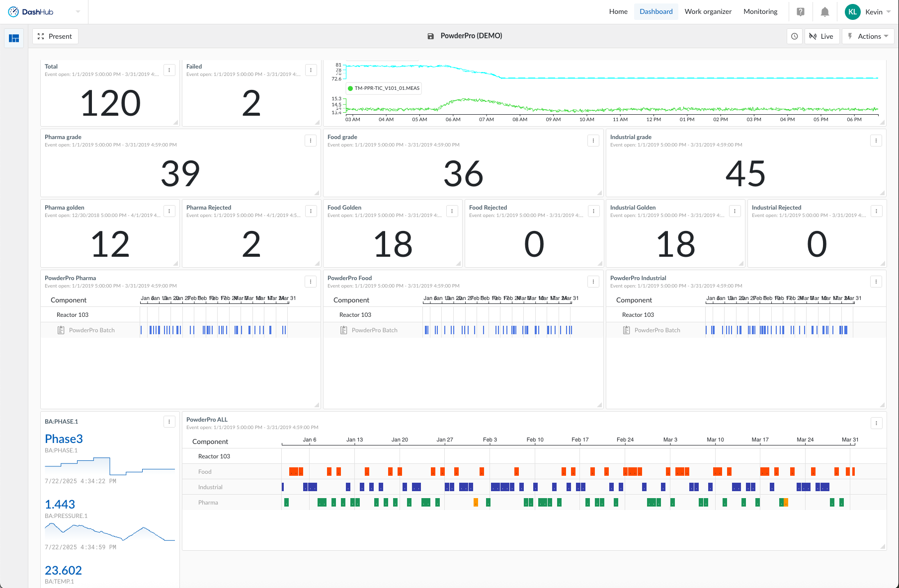This screenshot has height=588, width=899.
Task: Click the first green Pharma event bar
Action: [x=286, y=503]
